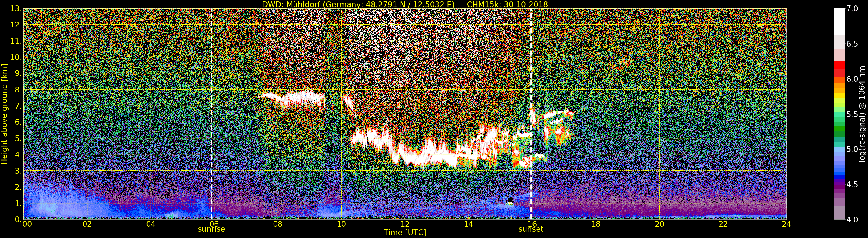The image size is (868, 238).
Task: Click the white top segment of the colorbar
Action: pyautogui.click(x=839, y=22)
